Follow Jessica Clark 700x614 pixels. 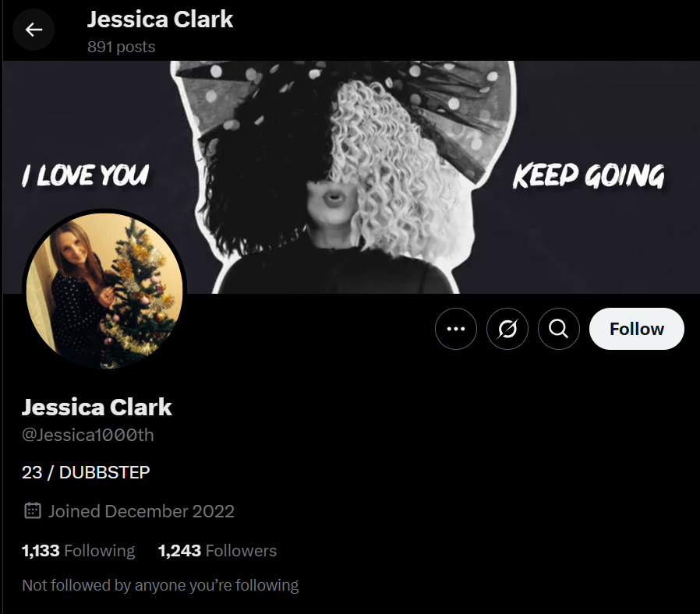pos(637,329)
